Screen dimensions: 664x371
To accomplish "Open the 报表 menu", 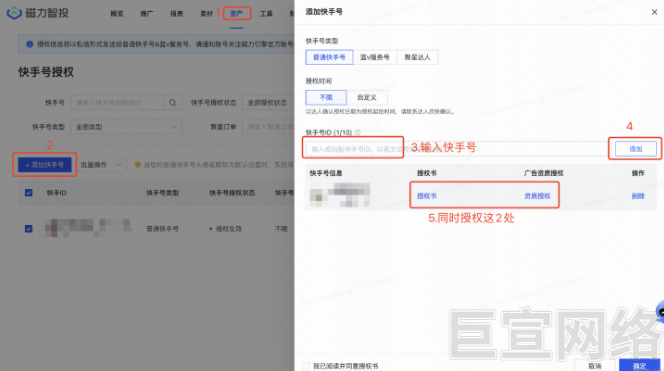I will tap(177, 14).
